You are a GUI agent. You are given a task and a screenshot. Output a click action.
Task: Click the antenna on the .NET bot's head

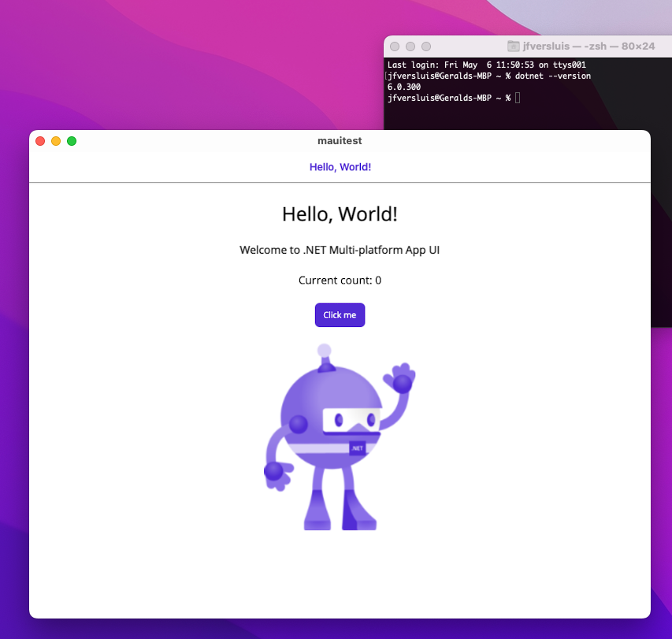[x=324, y=351]
